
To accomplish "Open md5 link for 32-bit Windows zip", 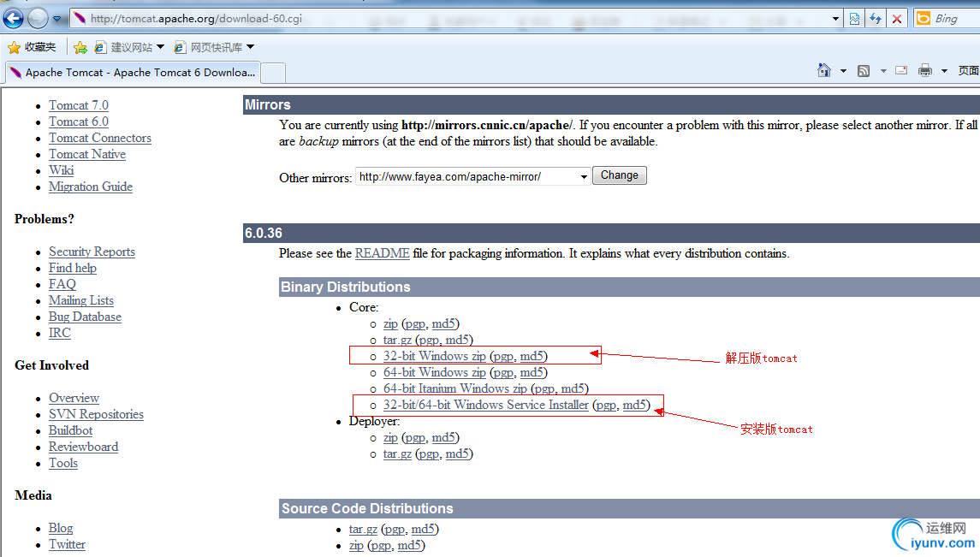I will coord(532,357).
